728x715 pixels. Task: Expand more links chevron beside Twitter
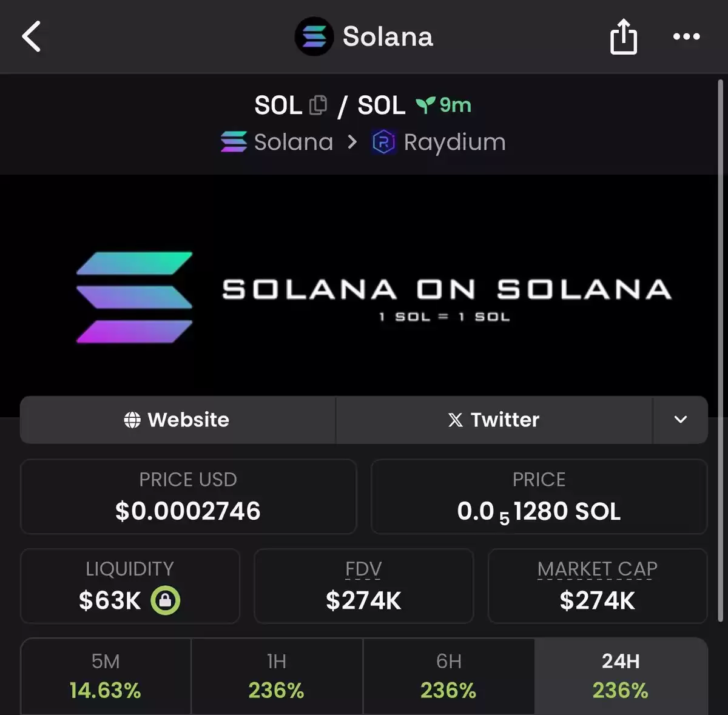coord(680,420)
